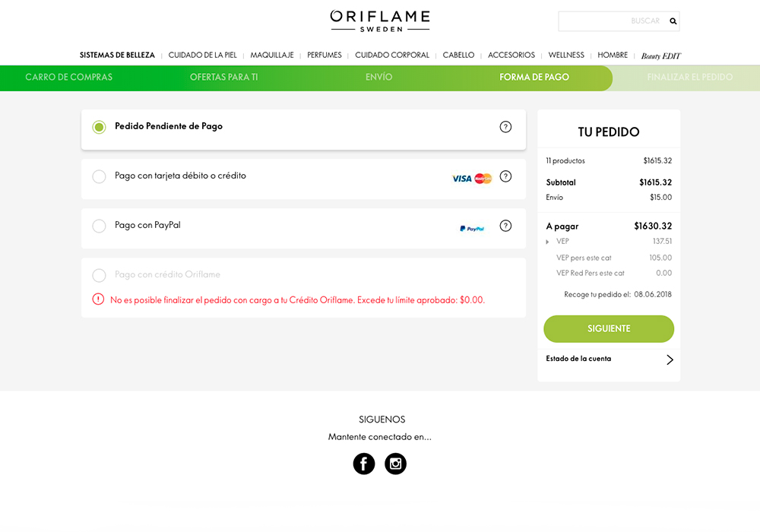Open Perfumes menu category
Viewport: 760px width, 532px height.
point(325,55)
